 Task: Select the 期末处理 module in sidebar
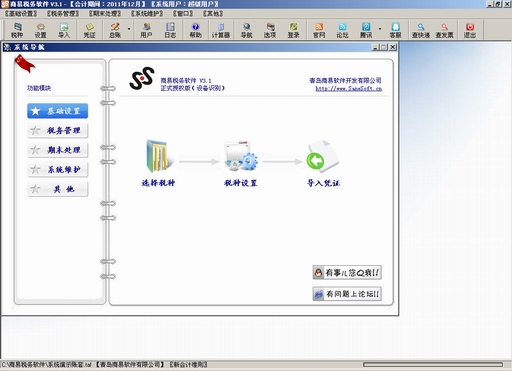point(57,150)
